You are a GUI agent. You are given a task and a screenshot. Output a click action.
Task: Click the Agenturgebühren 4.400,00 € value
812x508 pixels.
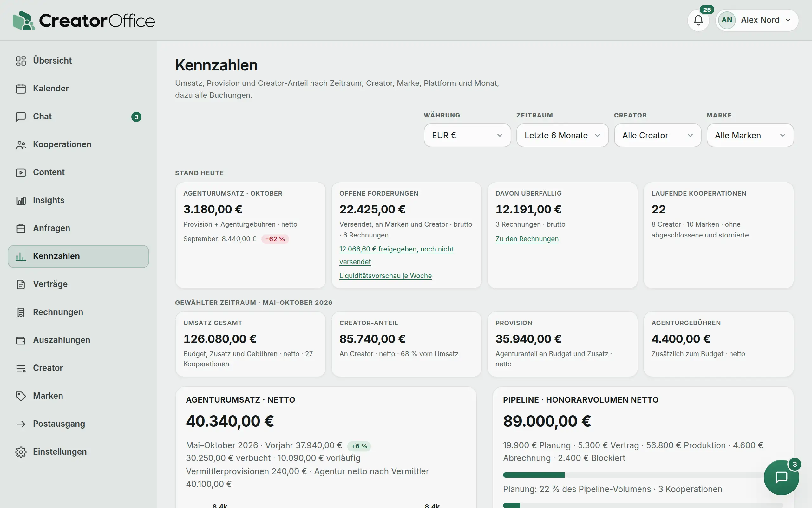681,339
